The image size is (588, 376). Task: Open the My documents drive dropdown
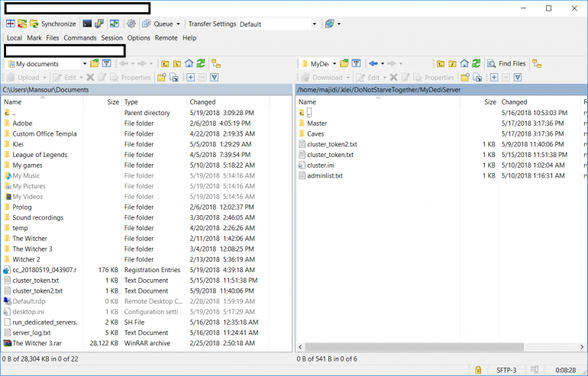(x=84, y=63)
